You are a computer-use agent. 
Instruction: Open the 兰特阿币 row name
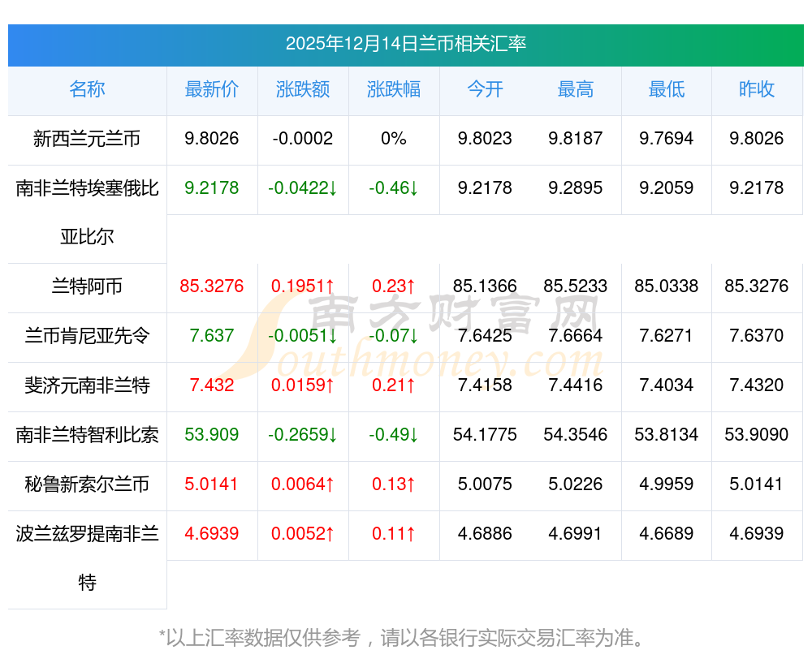pyautogui.click(x=87, y=286)
